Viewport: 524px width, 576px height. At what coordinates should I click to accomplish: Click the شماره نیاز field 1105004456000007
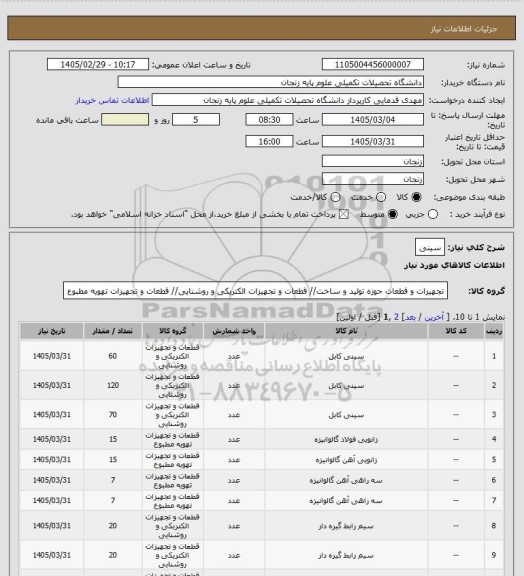coord(373,64)
